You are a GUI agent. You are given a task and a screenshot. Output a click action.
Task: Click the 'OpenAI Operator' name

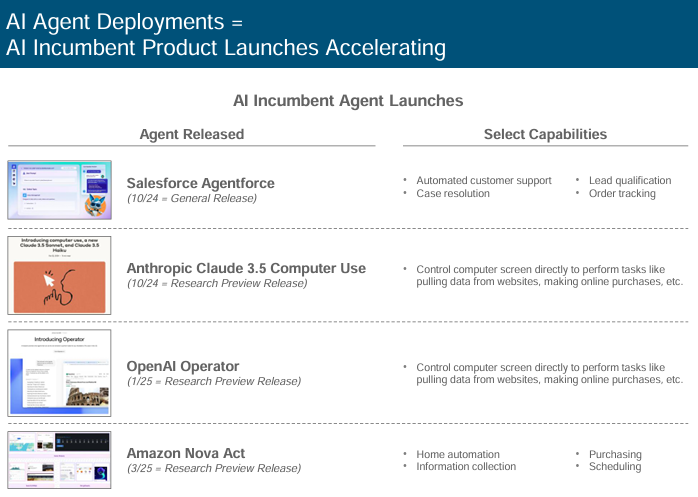pos(183,366)
